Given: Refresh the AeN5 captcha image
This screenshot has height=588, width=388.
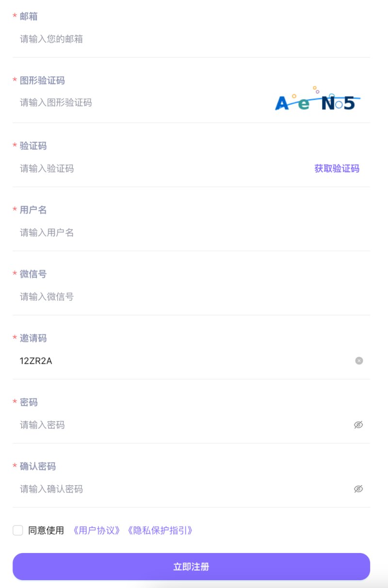Looking at the screenshot, I should 318,99.
